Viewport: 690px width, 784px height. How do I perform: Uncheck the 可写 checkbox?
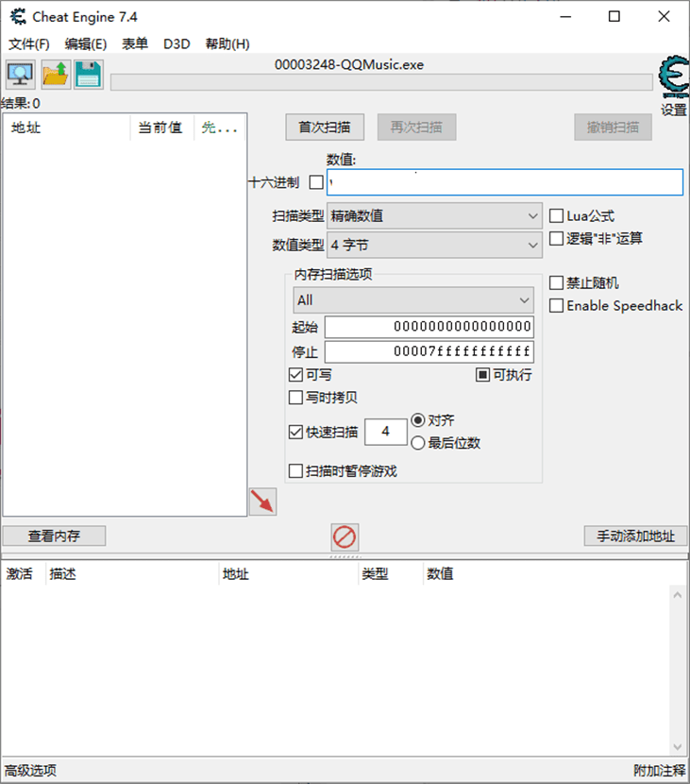[295, 374]
